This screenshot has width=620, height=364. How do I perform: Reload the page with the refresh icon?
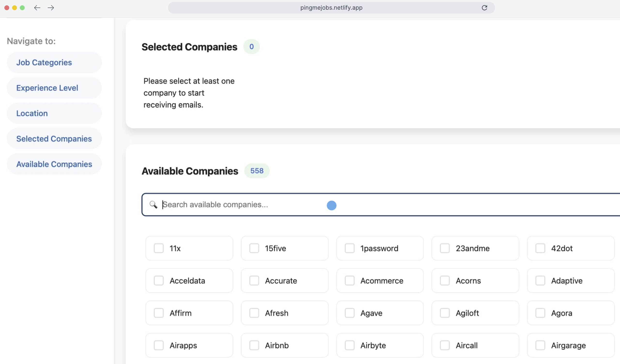484,8
